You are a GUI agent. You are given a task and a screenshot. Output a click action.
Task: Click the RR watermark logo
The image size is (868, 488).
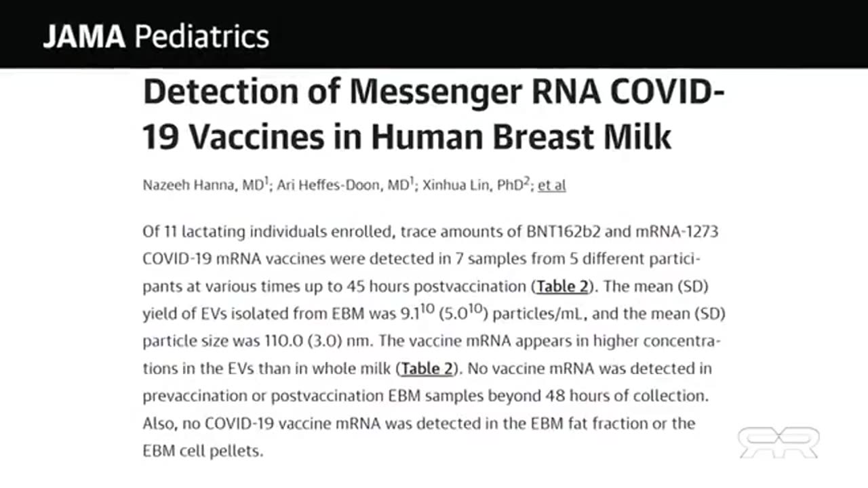[x=778, y=443]
